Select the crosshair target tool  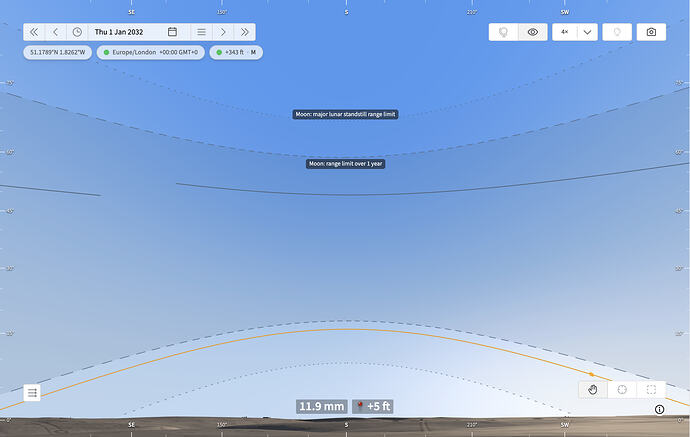click(622, 390)
